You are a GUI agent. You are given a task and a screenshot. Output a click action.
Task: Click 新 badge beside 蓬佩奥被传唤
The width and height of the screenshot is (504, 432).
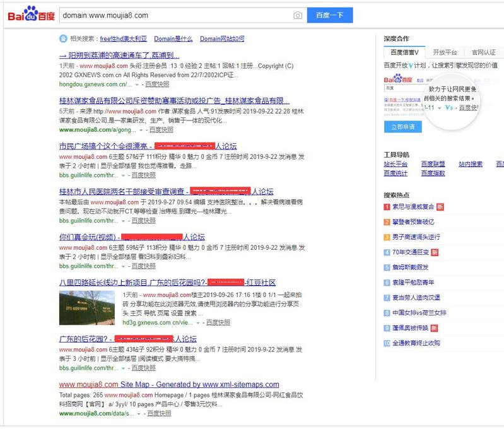pyautogui.click(x=434, y=328)
